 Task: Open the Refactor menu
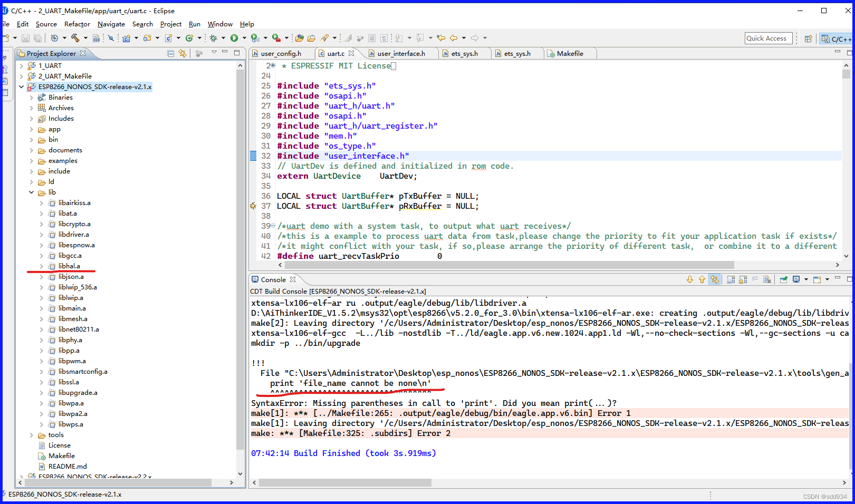pyautogui.click(x=77, y=24)
